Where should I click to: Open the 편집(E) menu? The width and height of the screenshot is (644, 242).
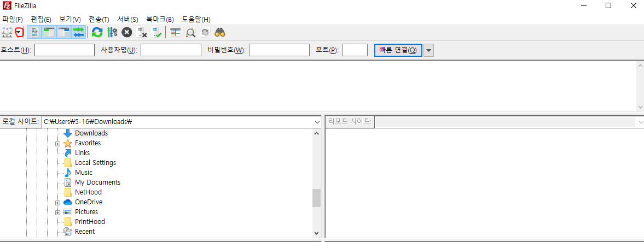pyautogui.click(x=40, y=19)
